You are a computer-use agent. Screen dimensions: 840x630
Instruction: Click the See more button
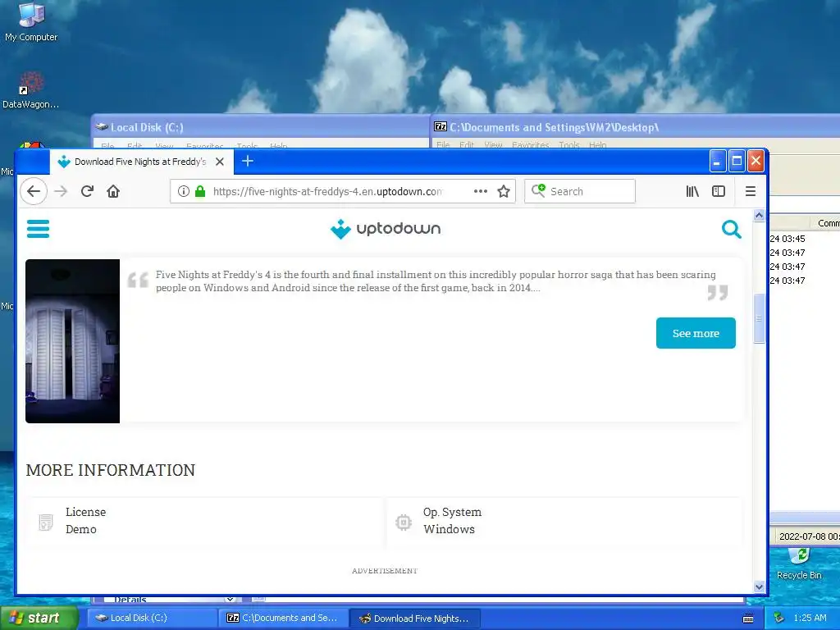coord(696,333)
